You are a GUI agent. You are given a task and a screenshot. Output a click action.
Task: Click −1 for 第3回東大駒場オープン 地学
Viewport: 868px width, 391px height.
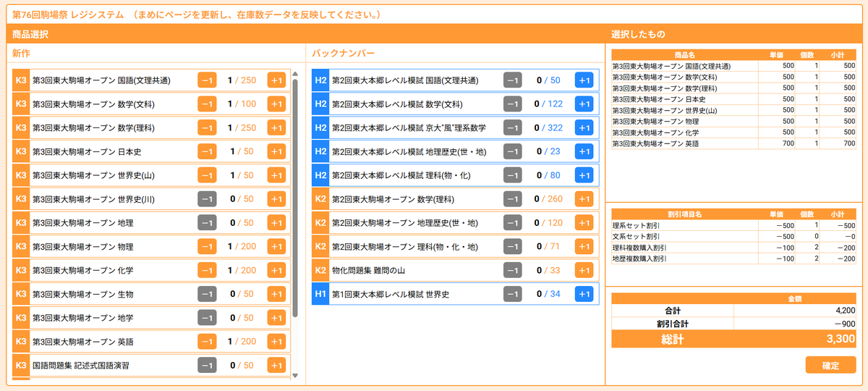[207, 318]
